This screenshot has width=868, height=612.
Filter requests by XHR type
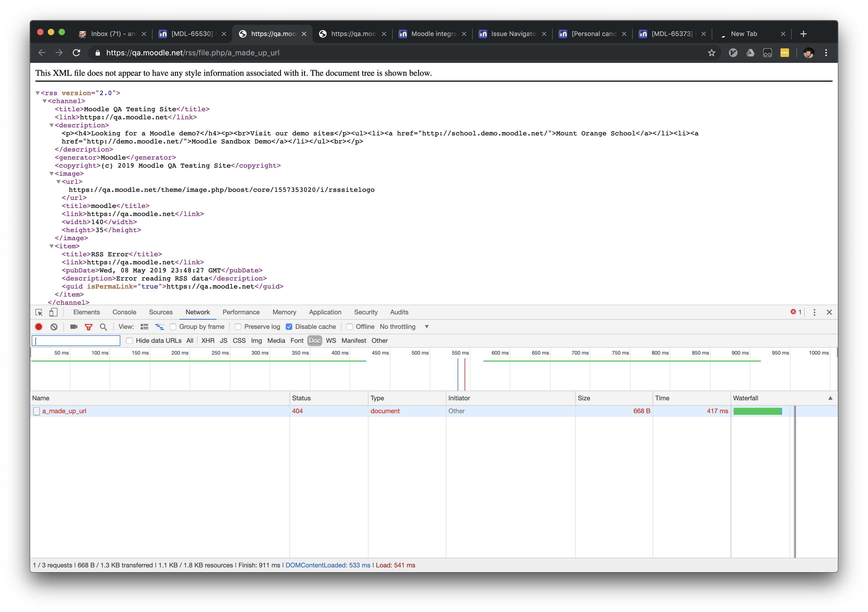(208, 341)
